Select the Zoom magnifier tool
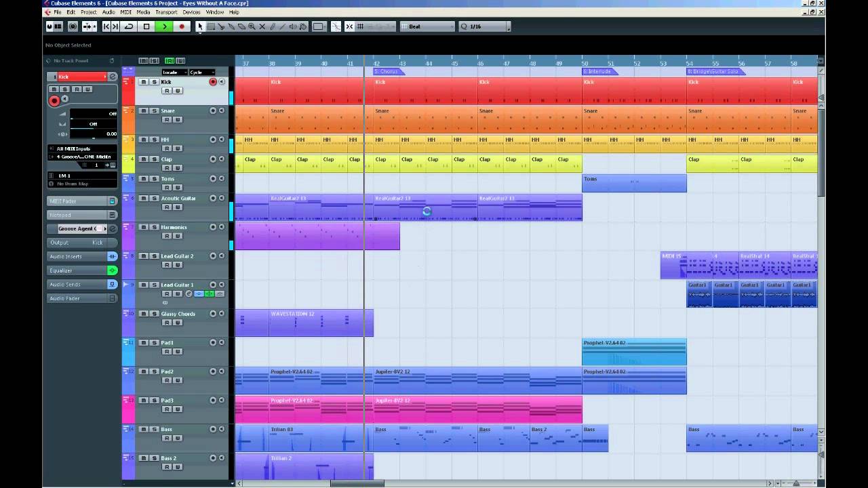The width and height of the screenshot is (868, 488). 252,26
